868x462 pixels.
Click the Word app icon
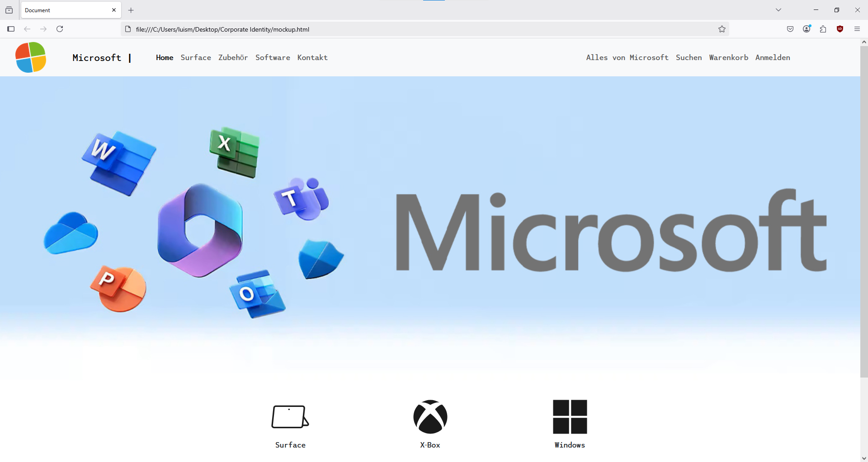pyautogui.click(x=119, y=163)
